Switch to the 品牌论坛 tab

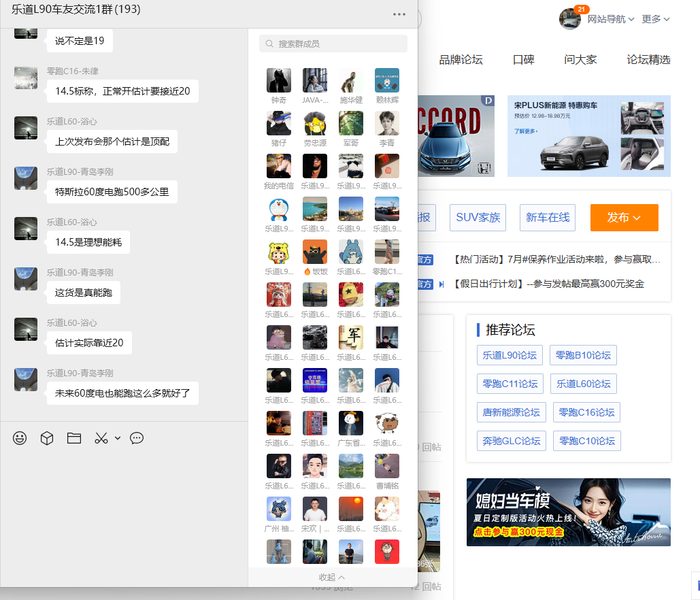coord(460,60)
